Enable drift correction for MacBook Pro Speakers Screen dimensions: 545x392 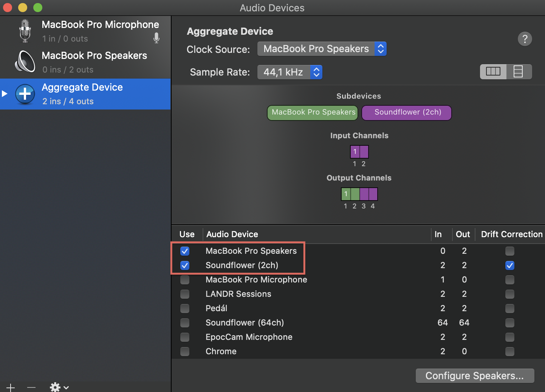point(510,251)
